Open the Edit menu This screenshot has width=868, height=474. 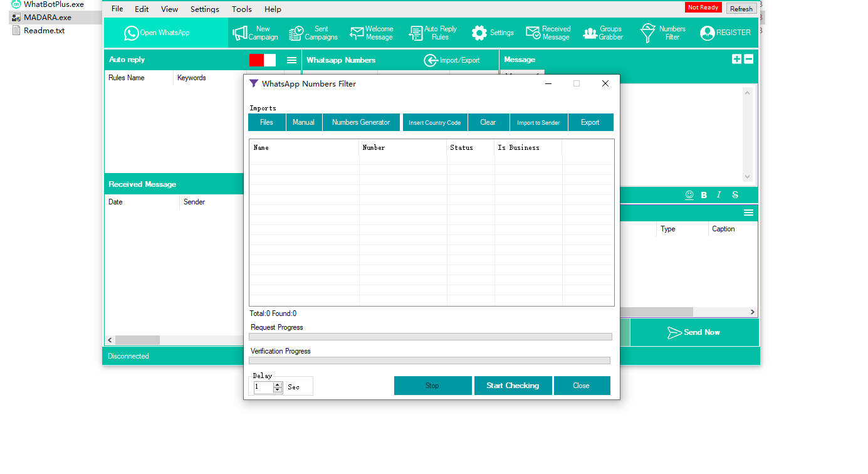(142, 9)
